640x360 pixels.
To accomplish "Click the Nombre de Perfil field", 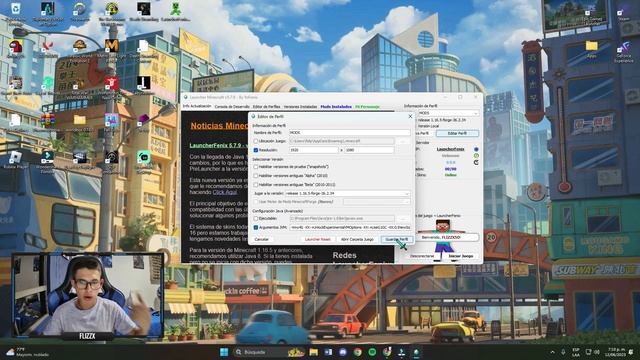I will click(349, 133).
